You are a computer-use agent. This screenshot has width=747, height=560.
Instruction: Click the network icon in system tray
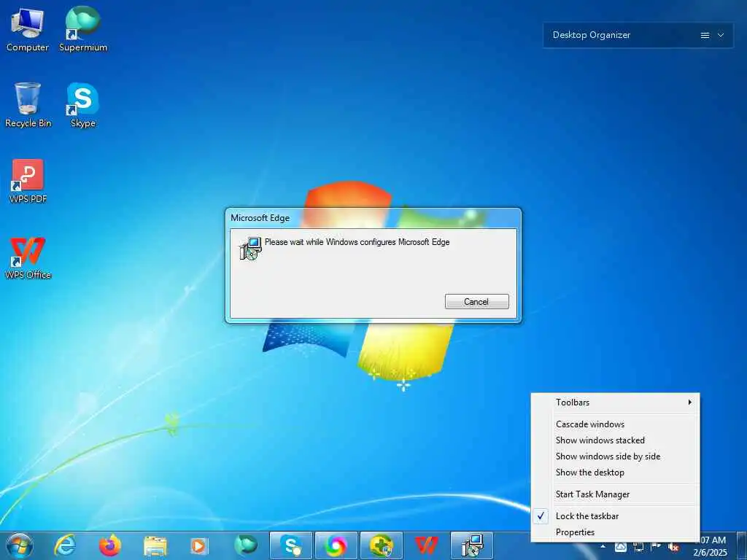click(x=638, y=547)
